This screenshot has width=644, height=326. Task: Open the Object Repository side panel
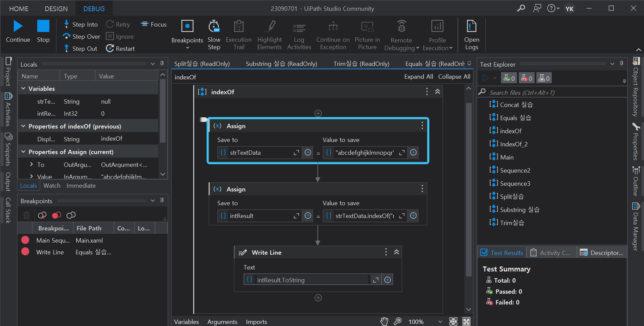pos(636,87)
